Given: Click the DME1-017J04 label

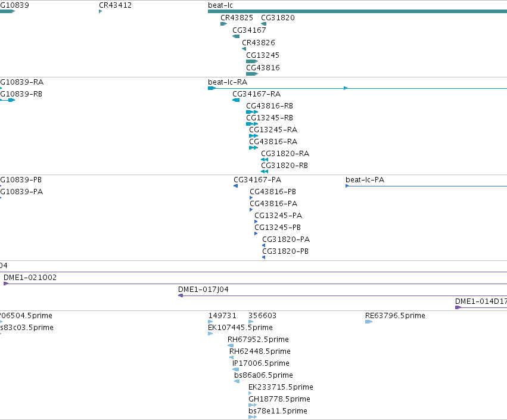Looking at the screenshot, I should tap(203, 290).
